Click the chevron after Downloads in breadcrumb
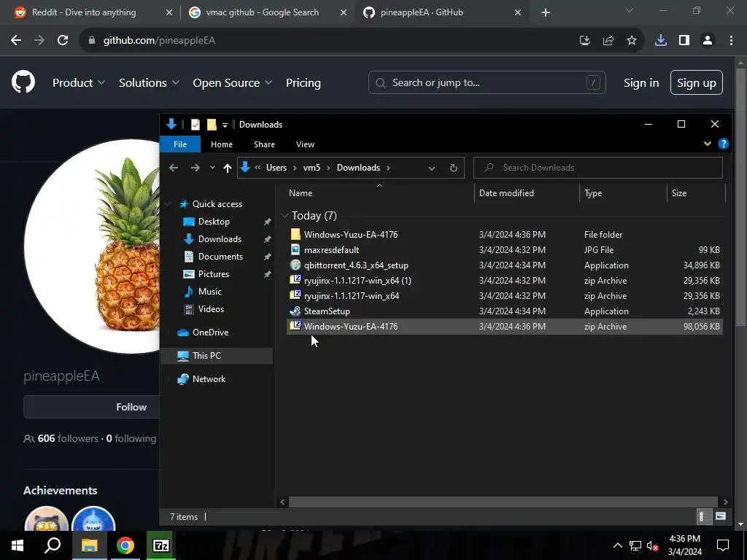The width and height of the screenshot is (747, 560). pyautogui.click(x=388, y=168)
